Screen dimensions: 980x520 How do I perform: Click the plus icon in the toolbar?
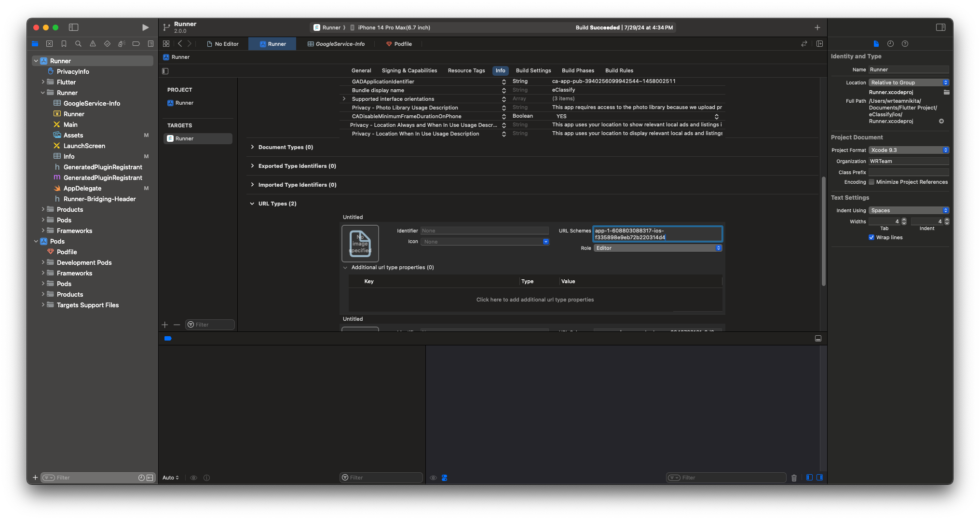click(x=817, y=27)
